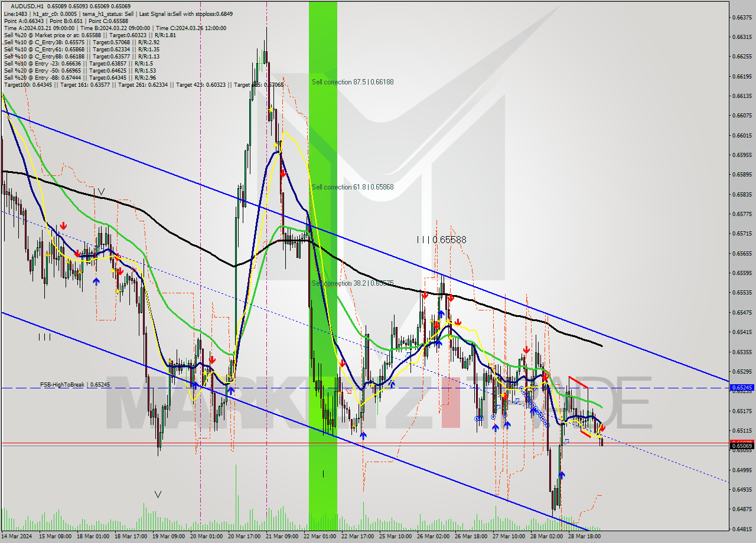Image resolution: width=756 pixels, height=543 pixels.
Task: Click price axis value 0.66375
Action: (x=742, y=17)
